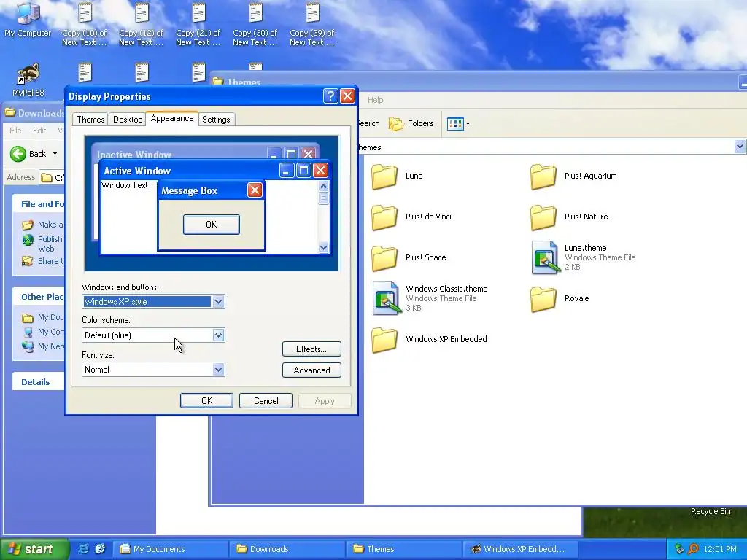The image size is (747, 560).
Task: Click the orange magnifier tray icon
Action: [693, 549]
